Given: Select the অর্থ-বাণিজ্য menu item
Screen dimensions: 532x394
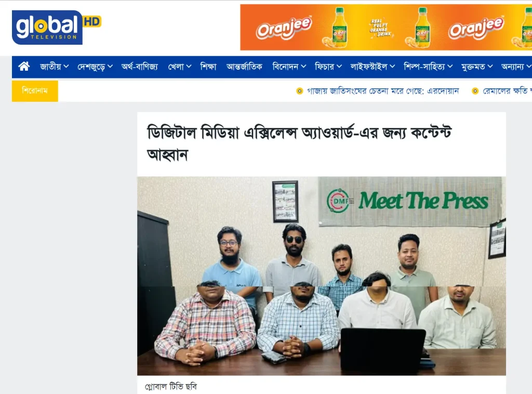Looking at the screenshot, I should point(139,67).
